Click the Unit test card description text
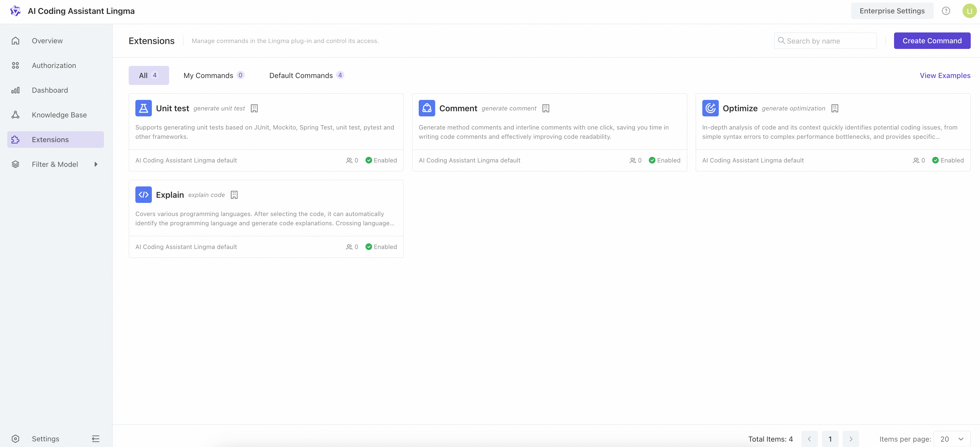The image size is (980, 447). 265,132
